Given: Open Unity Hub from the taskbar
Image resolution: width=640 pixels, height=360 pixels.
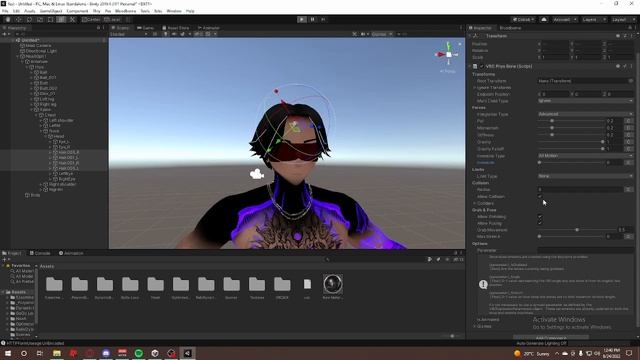Looking at the screenshot, I should 155,353.
